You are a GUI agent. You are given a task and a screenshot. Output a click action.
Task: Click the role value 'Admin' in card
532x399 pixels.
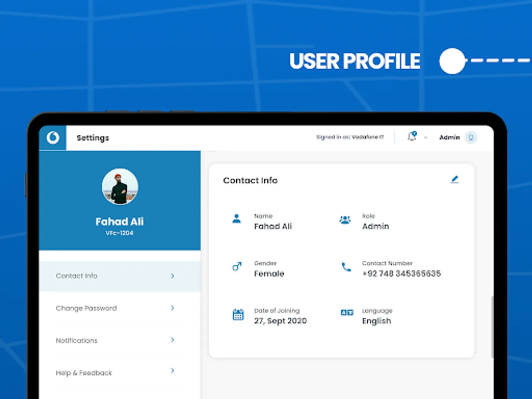click(376, 226)
